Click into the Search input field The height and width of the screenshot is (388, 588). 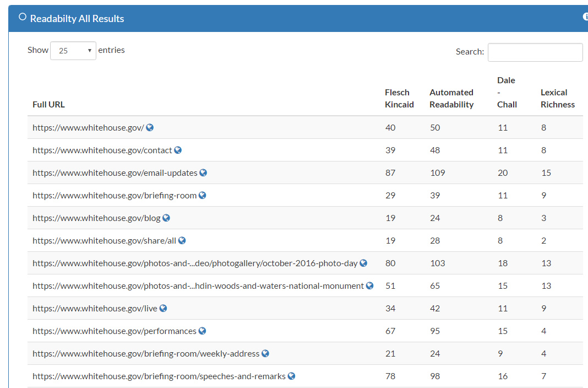pos(535,52)
